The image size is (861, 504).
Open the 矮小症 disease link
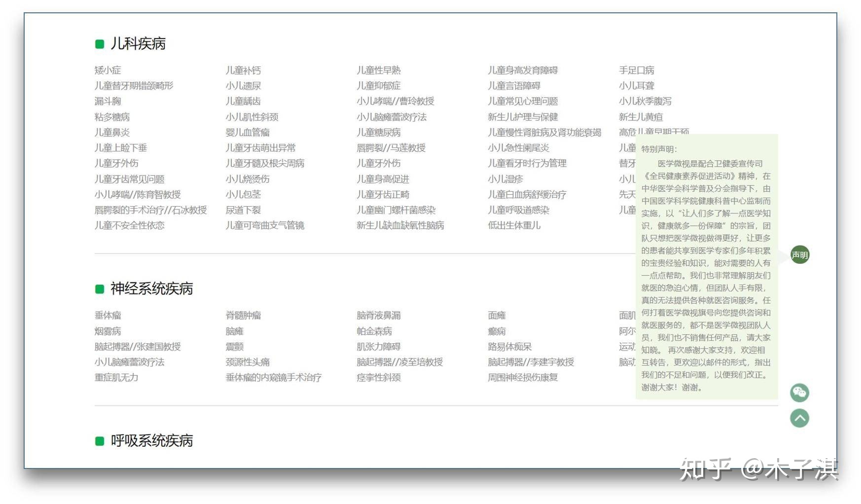click(109, 70)
